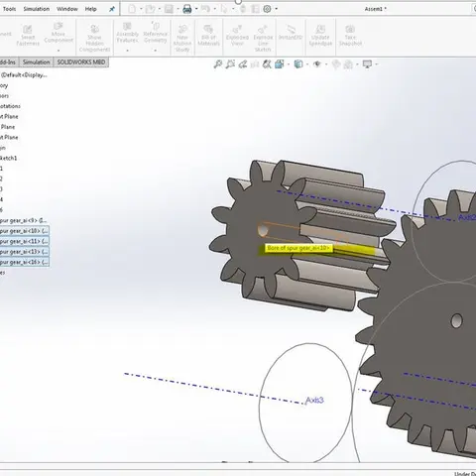The height and width of the screenshot is (476, 476).
Task: Click the Take Snapshot tool
Action: pos(350,36)
